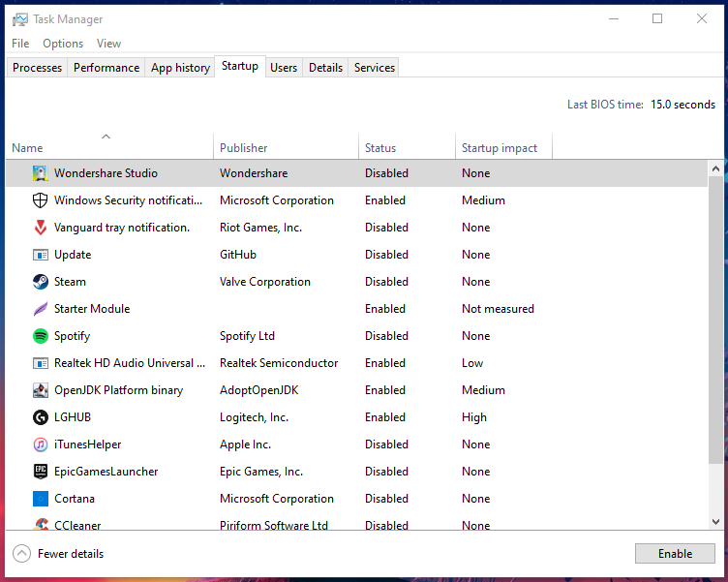Open the File menu
Image resolution: width=728 pixels, height=582 pixels.
[x=20, y=44]
